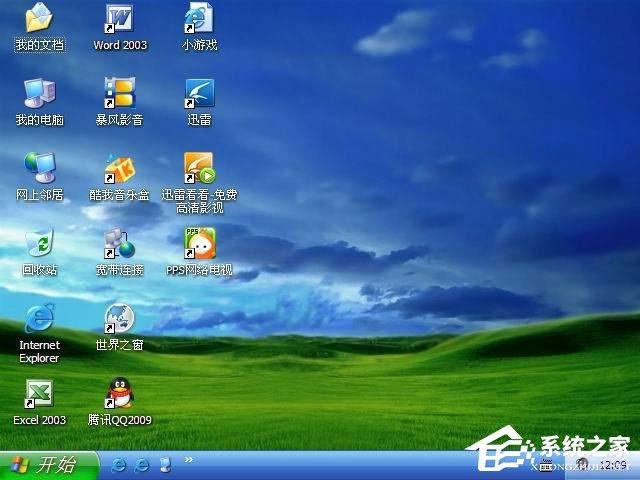Viewport: 640px width, 480px height.
Task: Click the 12:09 taskbar clock
Action: tap(613, 465)
